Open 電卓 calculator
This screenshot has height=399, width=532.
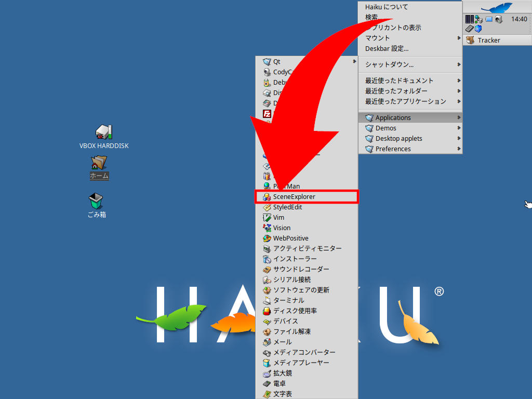tap(307, 383)
